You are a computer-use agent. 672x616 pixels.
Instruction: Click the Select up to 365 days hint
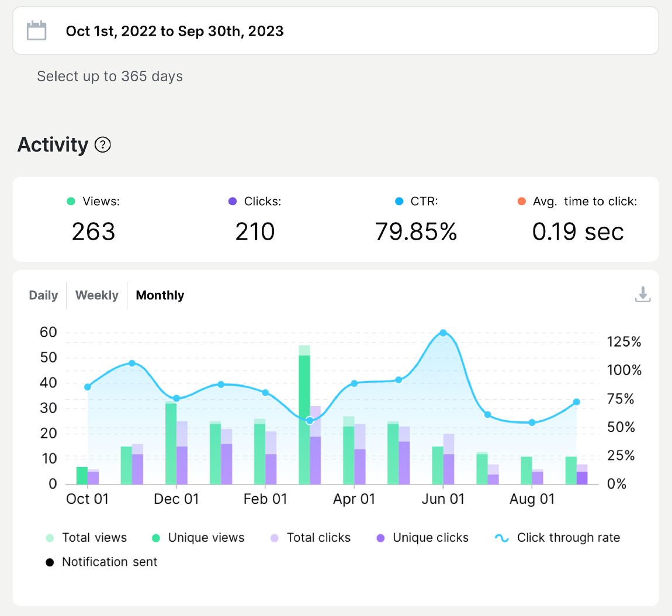[110, 77]
